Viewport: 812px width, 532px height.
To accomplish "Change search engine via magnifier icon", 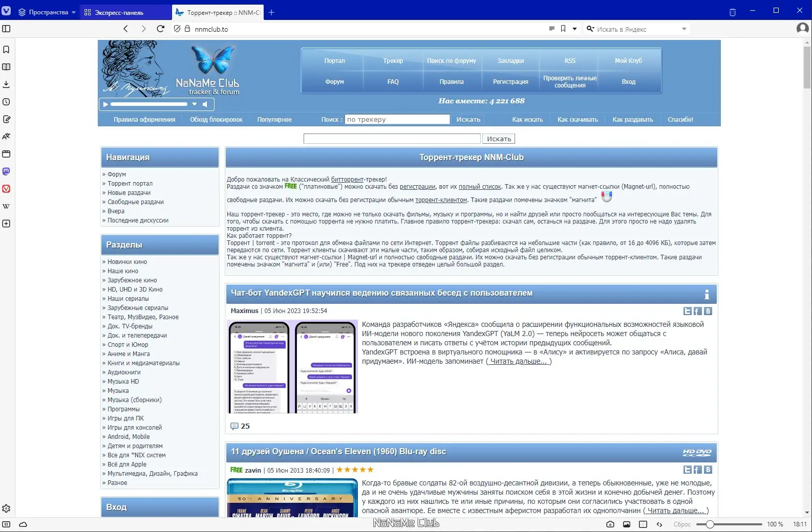I will (x=590, y=29).
